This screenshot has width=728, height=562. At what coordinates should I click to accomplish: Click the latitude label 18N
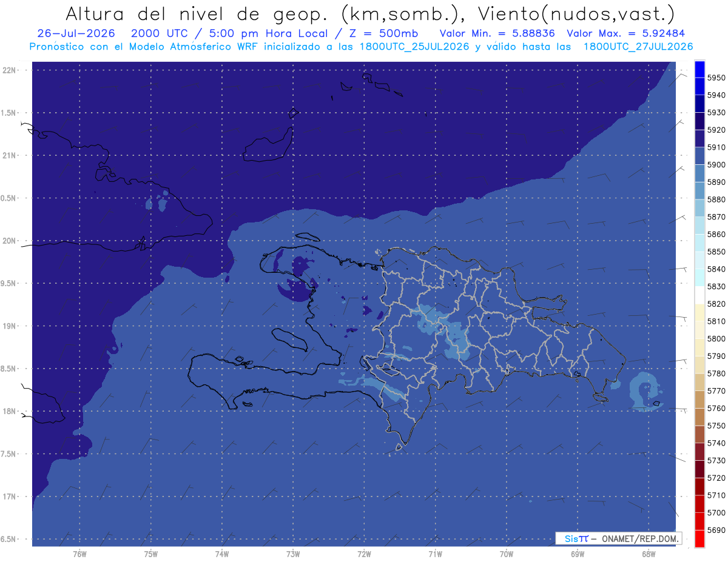pyautogui.click(x=10, y=411)
